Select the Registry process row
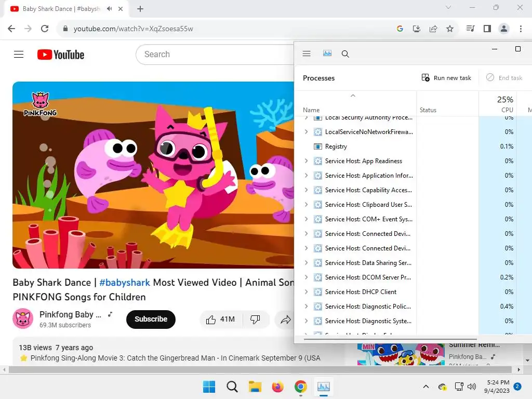Screen dimensions: 532x399 tap(413, 146)
